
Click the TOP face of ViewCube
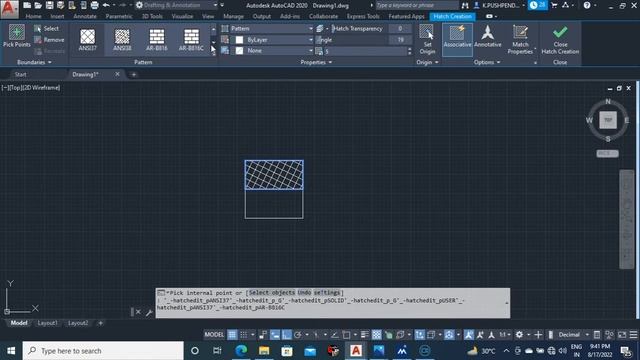coord(608,120)
